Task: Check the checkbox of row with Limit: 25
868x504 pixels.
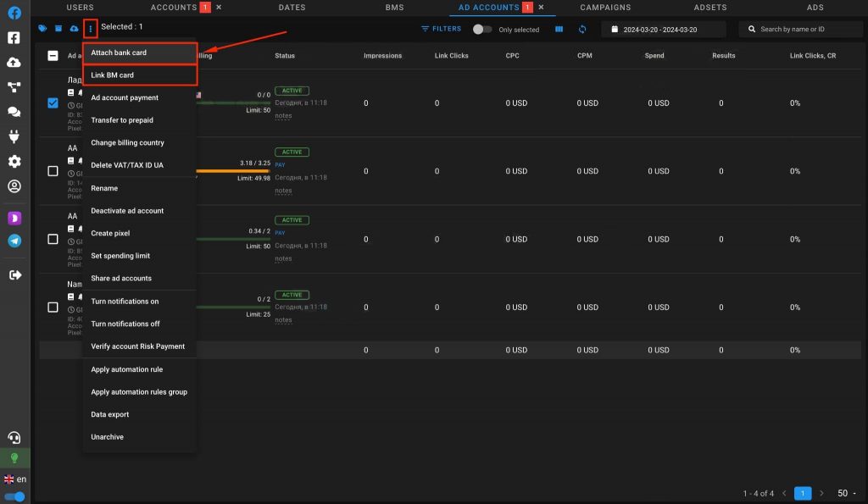Action: pos(53,307)
